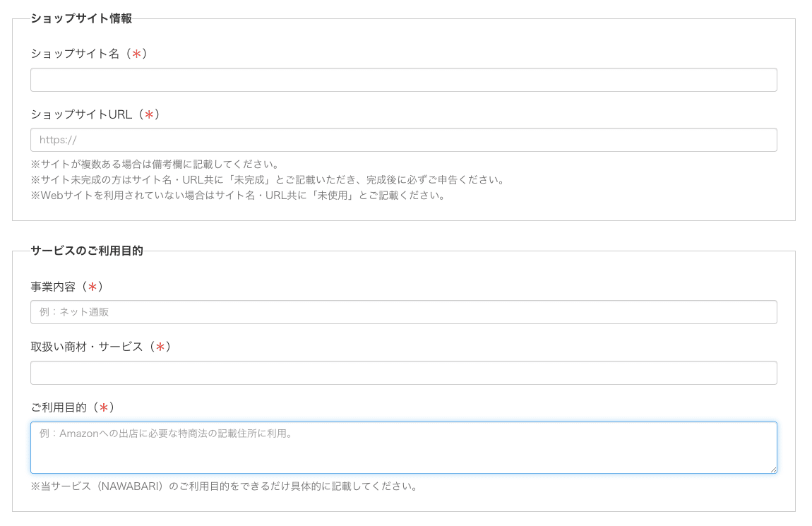Click the 取扱い商材・サービス input field
812x526 pixels.
(x=403, y=373)
